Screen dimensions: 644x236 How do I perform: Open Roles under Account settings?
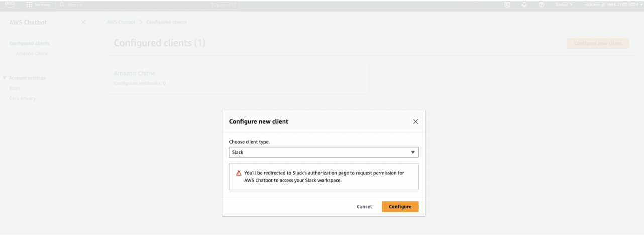15,89
